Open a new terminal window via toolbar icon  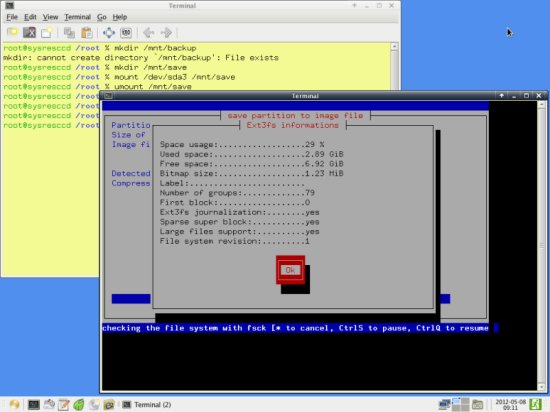[47, 33]
